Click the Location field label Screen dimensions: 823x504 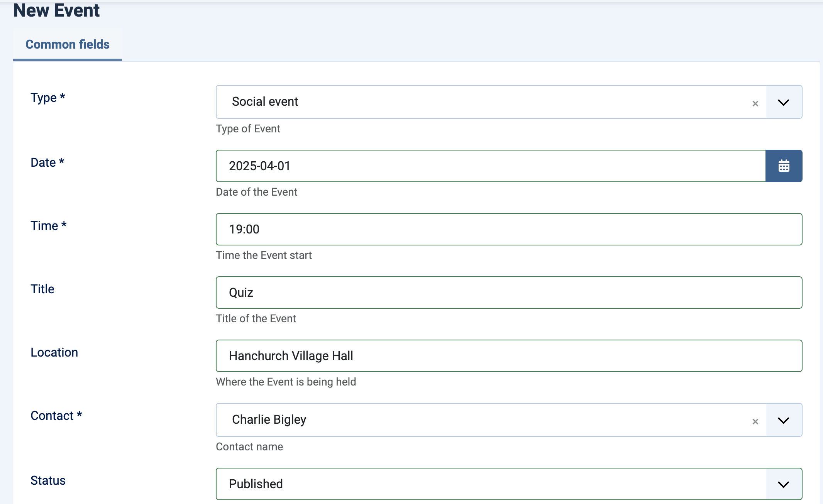coord(54,352)
